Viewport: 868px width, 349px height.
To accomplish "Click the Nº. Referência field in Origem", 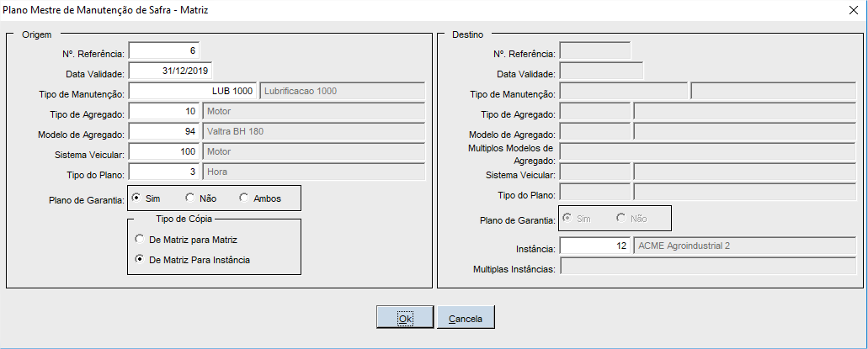I will coord(163,52).
